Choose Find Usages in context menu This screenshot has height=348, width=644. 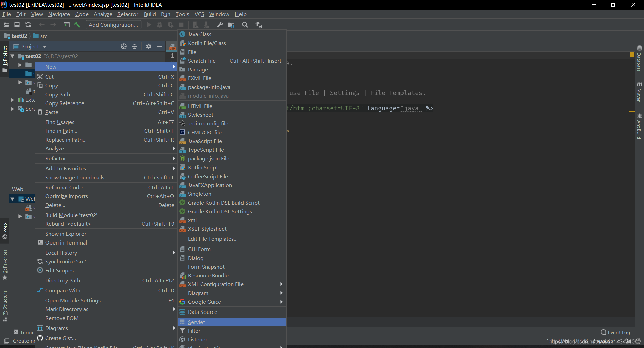[106, 122]
